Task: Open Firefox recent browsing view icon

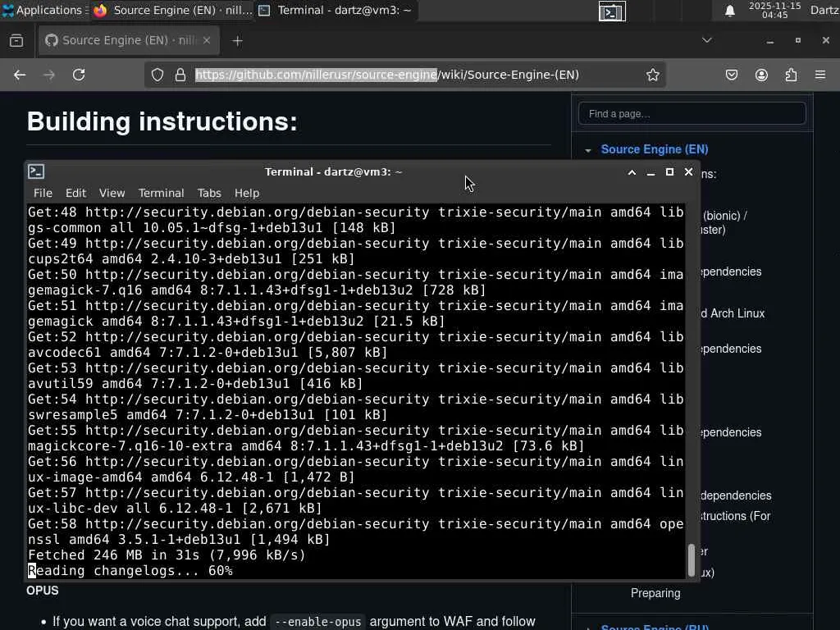Action: click(16, 41)
